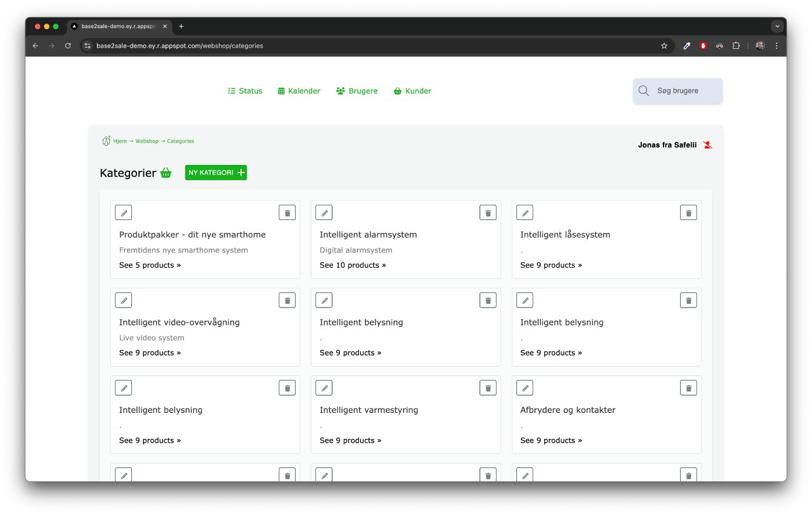
Task: Edit the Produktpakker category with pencil icon
Action: coord(123,213)
